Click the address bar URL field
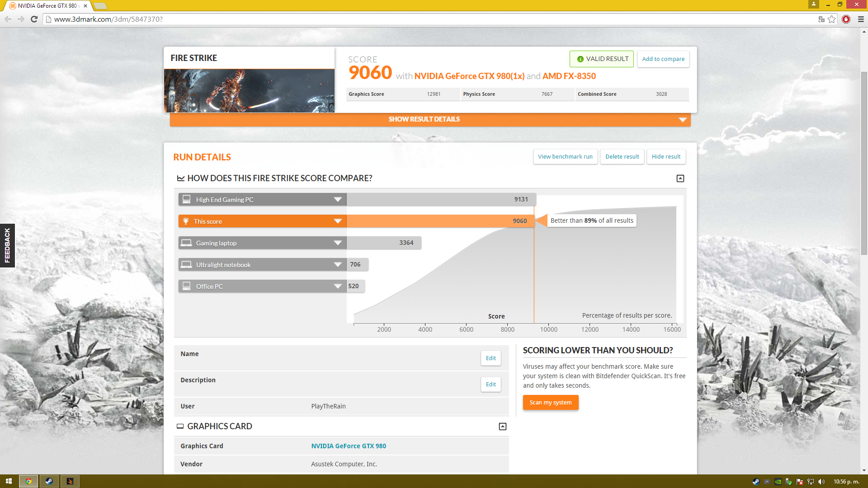 coord(429,19)
